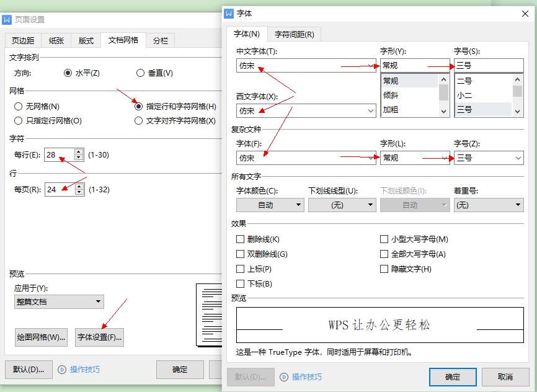Enable 上标(P) superscript effect
The height and width of the screenshot is (392, 537).
click(240, 269)
